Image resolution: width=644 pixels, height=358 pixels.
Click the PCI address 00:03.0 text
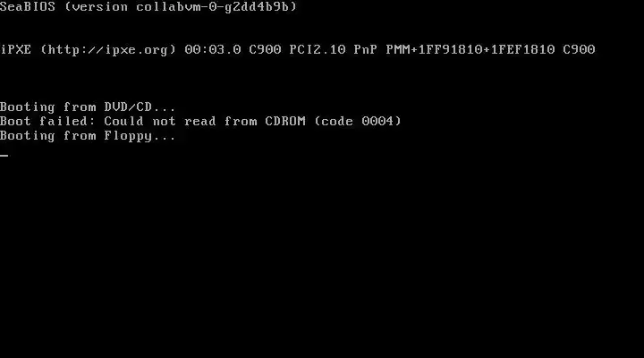[213, 49]
